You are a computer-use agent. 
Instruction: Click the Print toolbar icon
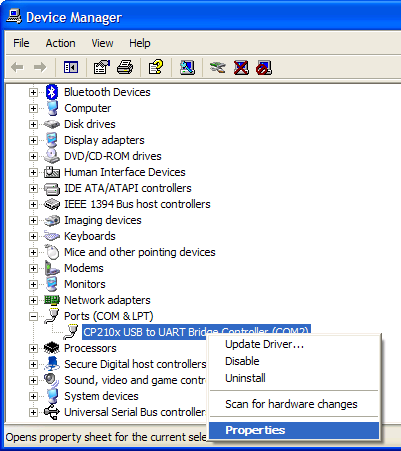[125, 68]
